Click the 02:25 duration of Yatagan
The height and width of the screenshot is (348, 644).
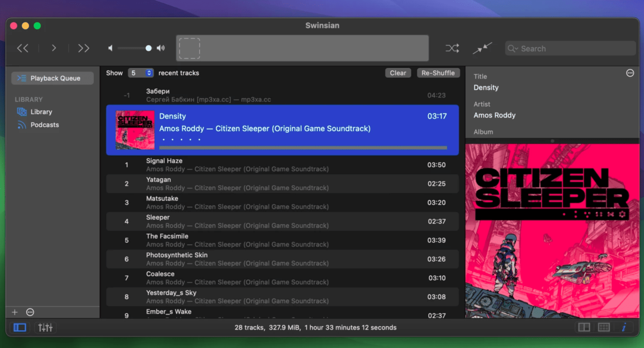pos(436,184)
